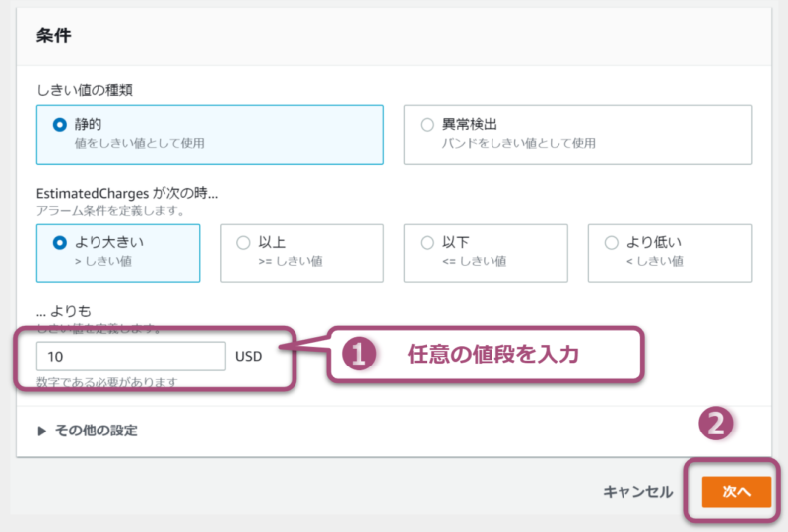Click the 数字である必要があります hint text
Screen dimensions: 788x532
pyautogui.click(x=108, y=382)
